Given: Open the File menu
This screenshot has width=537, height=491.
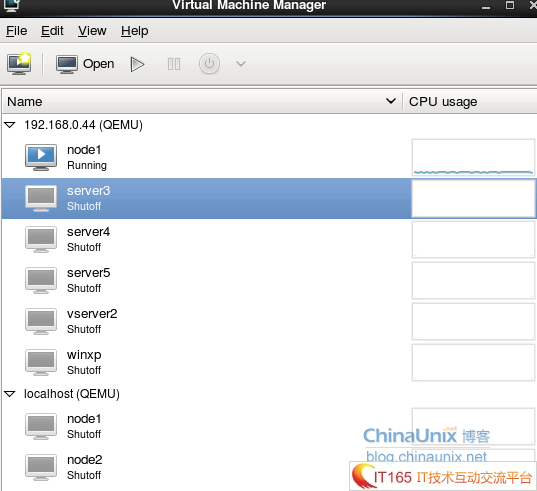Looking at the screenshot, I should click(x=16, y=31).
